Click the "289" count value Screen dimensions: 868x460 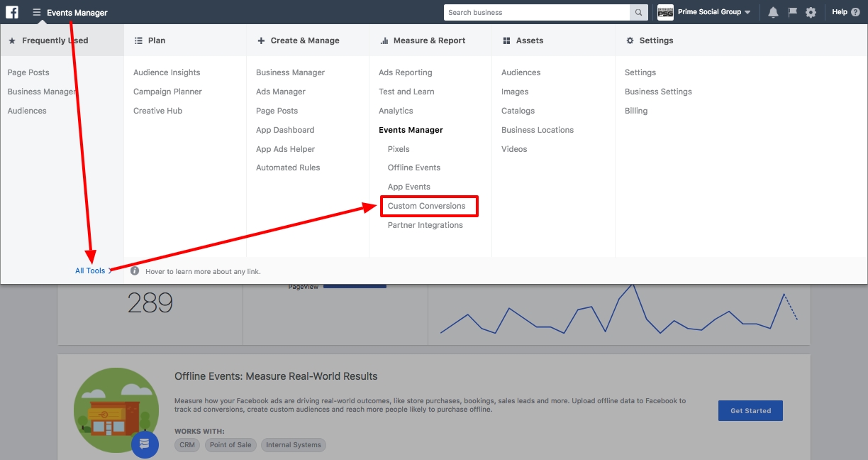click(150, 303)
